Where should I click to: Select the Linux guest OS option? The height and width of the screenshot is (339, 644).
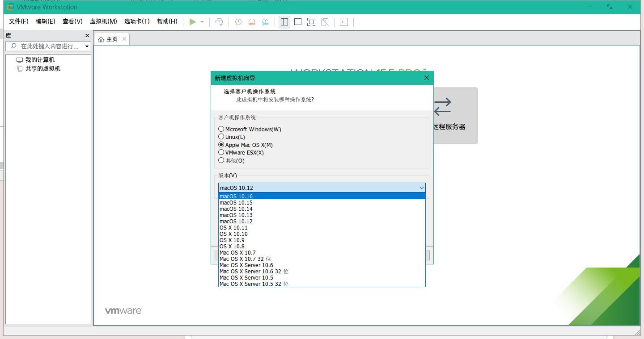tap(221, 137)
